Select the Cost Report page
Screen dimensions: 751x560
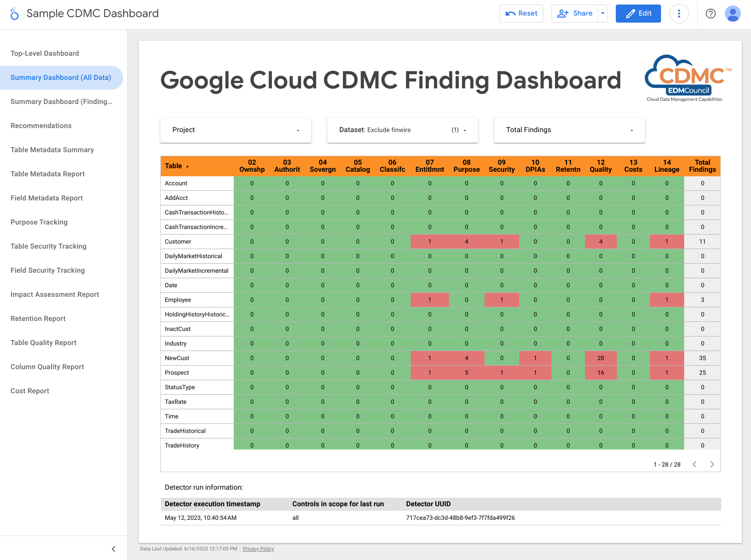[30, 391]
